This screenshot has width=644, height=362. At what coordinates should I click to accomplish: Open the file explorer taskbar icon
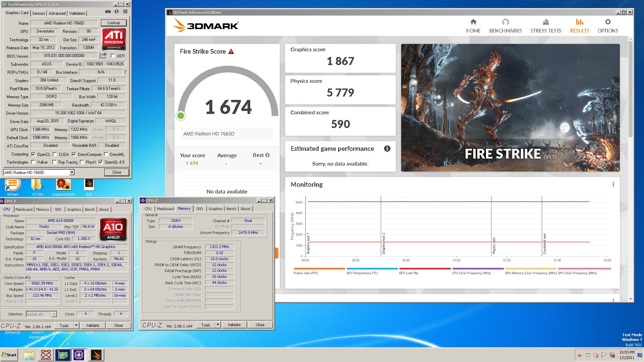(x=29, y=355)
